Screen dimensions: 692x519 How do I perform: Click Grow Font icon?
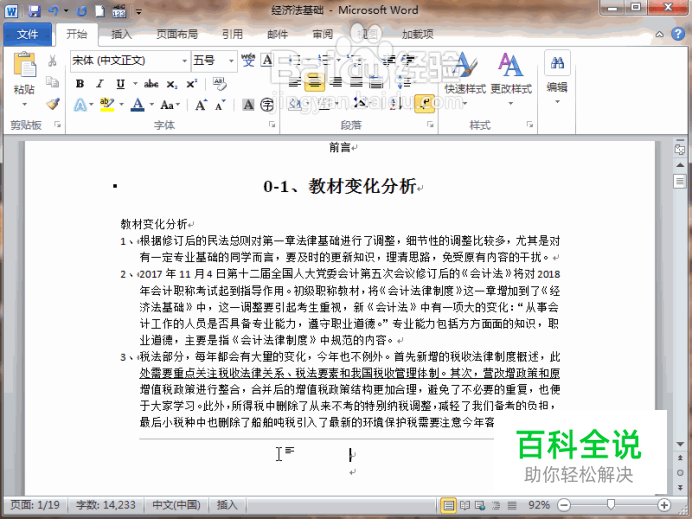pos(201,105)
